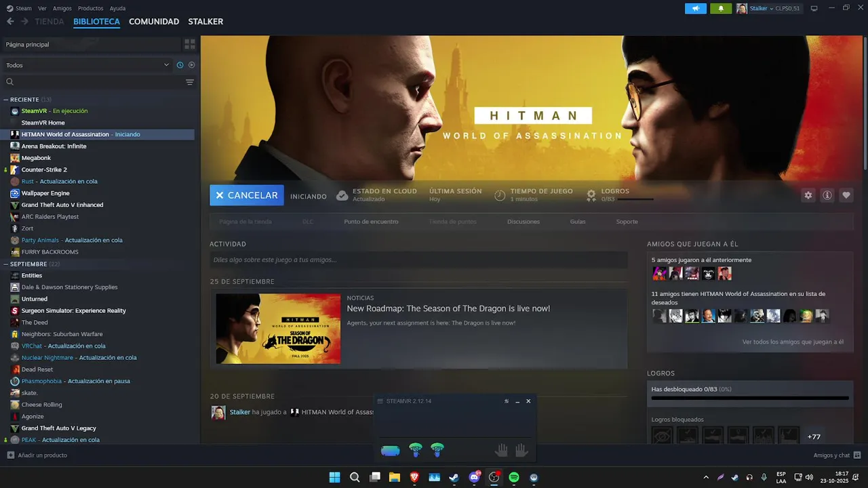
Task: Open the notifications bell
Action: (720, 8)
